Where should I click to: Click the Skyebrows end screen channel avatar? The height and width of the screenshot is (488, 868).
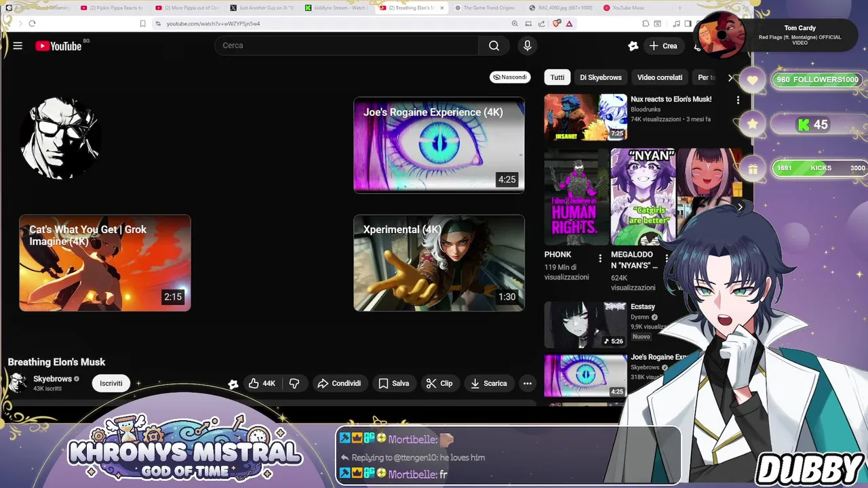(60, 138)
